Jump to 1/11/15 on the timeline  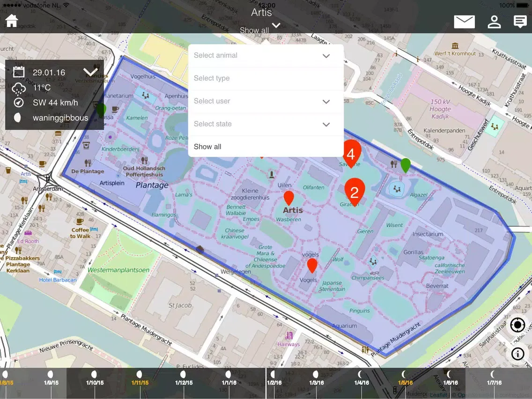pyautogui.click(x=140, y=382)
